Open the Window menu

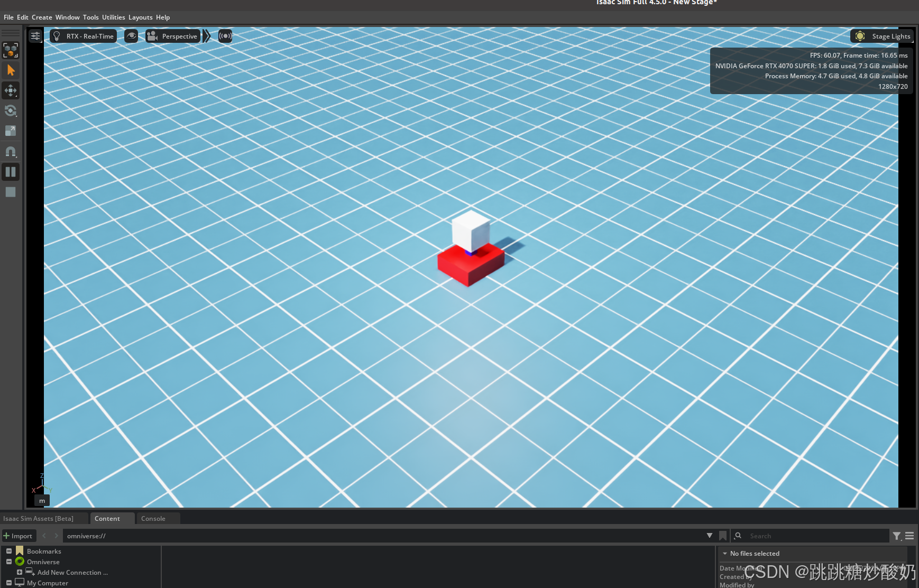pos(68,17)
